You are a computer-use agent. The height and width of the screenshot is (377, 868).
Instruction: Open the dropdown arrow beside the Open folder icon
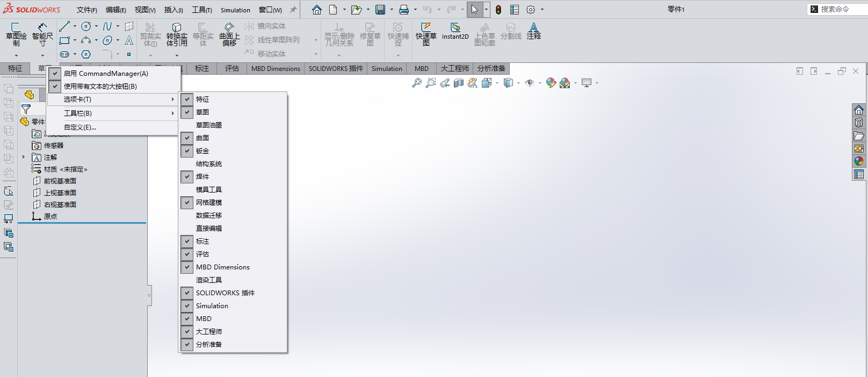pos(368,10)
